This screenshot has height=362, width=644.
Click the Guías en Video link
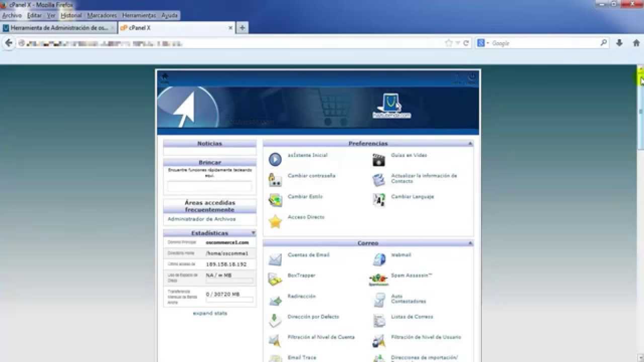(409, 155)
